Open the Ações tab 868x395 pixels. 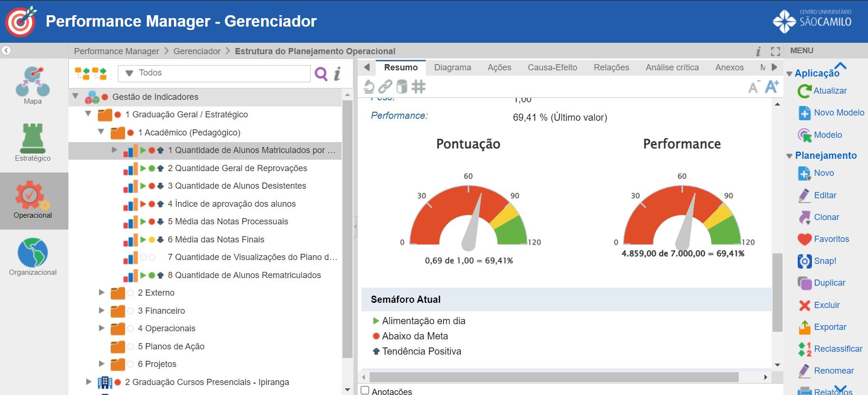(x=499, y=67)
